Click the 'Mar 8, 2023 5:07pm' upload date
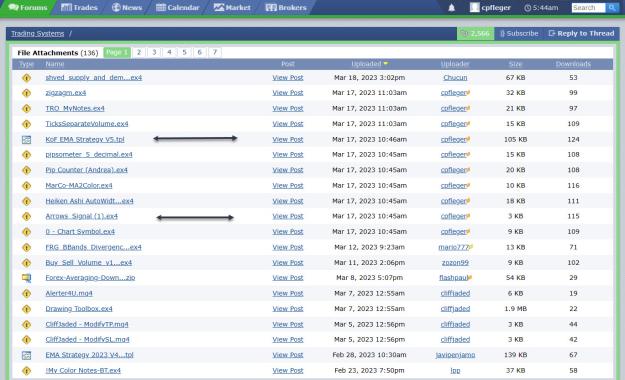Image resolution: width=625 pixels, height=380 pixels. click(369, 278)
